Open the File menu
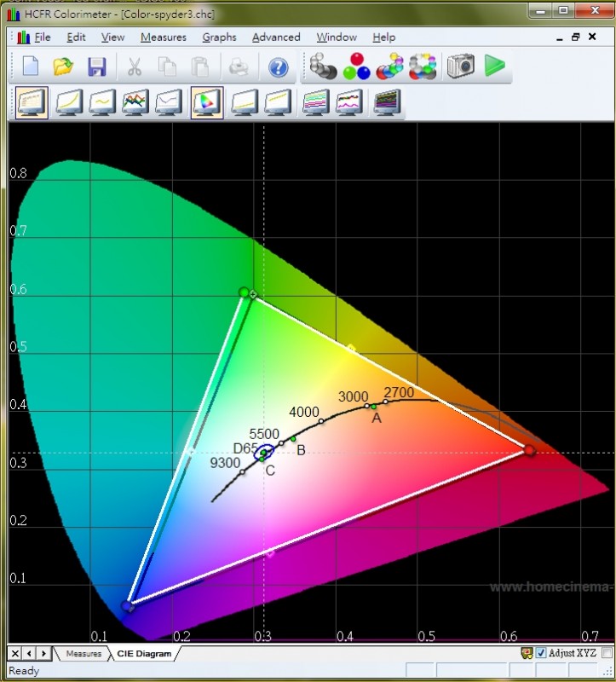The width and height of the screenshot is (616, 682). coord(42,38)
